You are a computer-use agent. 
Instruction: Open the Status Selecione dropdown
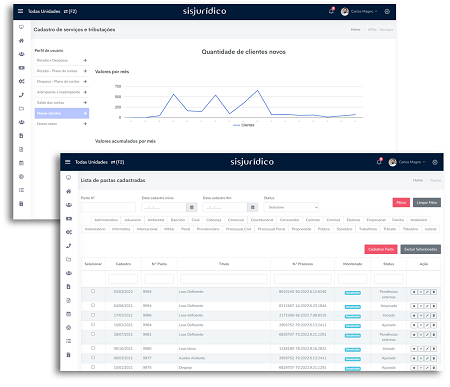(291, 207)
